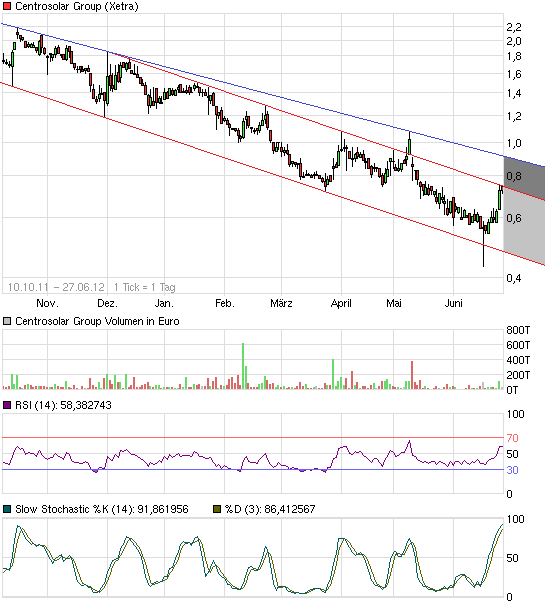Click the red RSI 70 level label
The image size is (545, 606).
512,438
